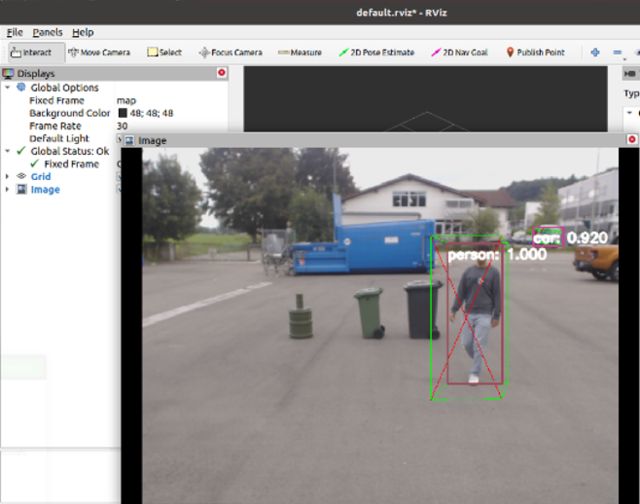Collapse the Global Status tree item
640x504 pixels.
coord(7,151)
